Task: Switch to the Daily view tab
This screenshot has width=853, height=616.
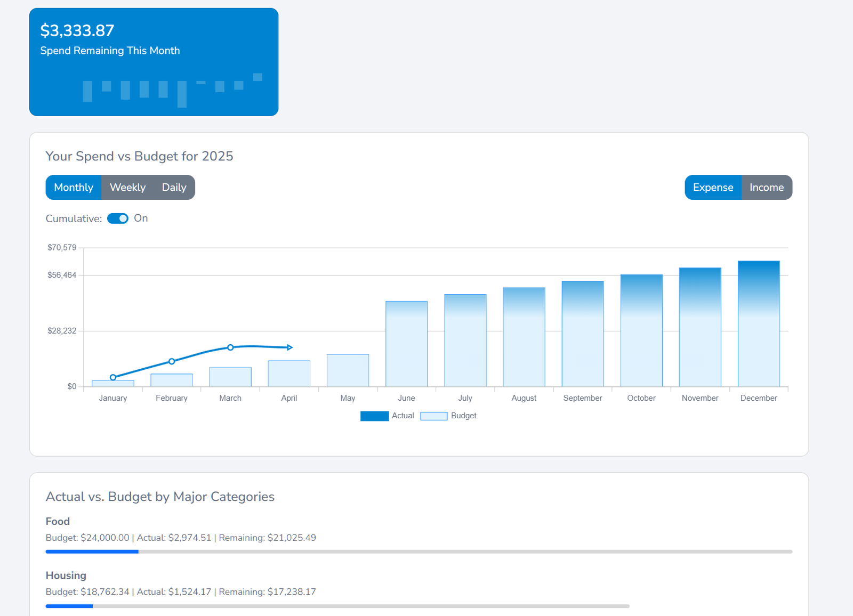Action: pos(174,188)
